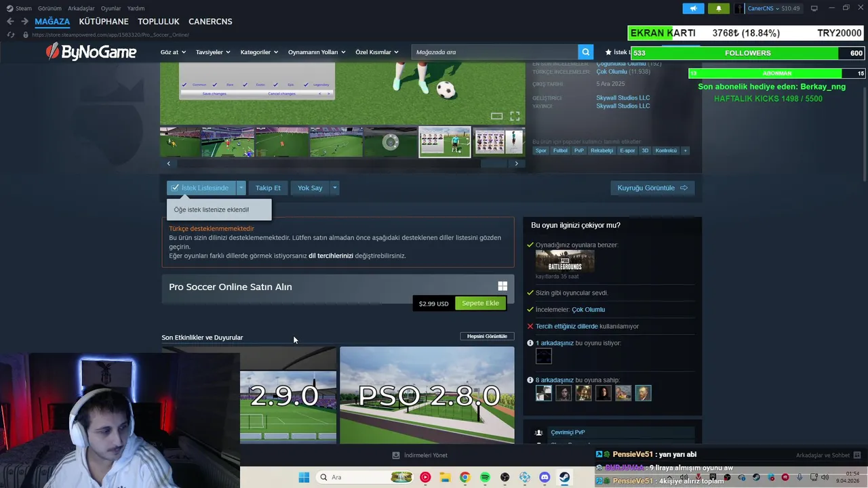Viewport: 868px width, 488px height.
Task: Open the Arkadaşlar ve Sohbet friends icon
Action: 857,455
